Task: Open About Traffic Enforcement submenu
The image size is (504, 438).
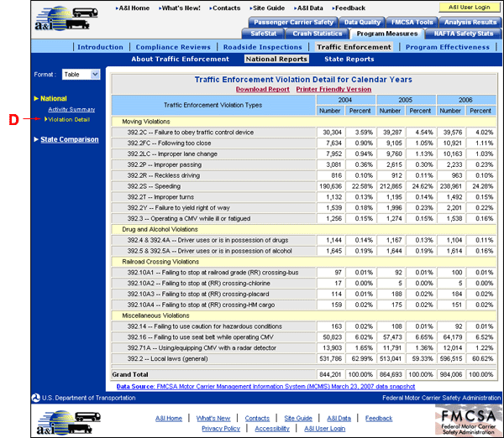Action: point(180,59)
